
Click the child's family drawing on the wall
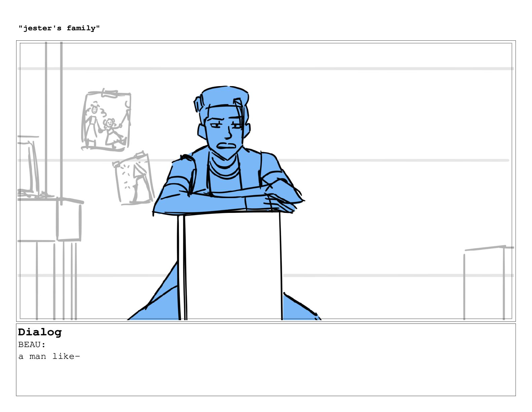106,120
